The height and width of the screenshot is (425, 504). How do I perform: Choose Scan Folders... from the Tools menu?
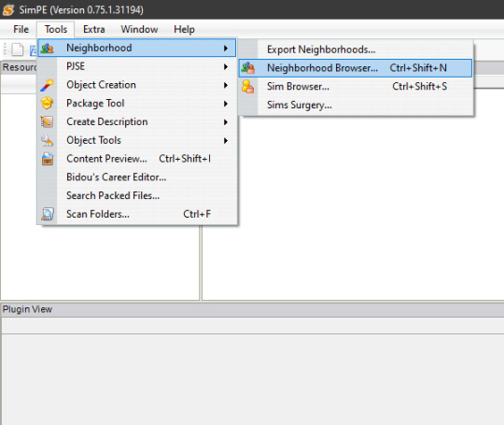[137, 214]
